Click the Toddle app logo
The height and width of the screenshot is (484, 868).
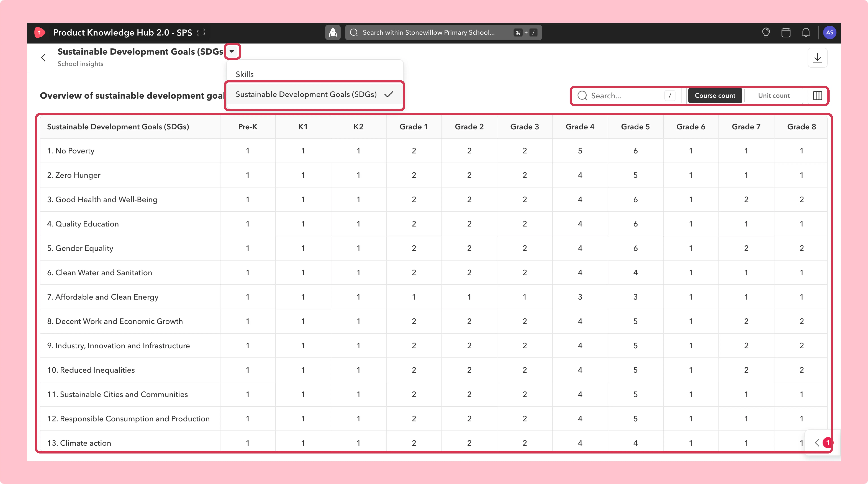point(39,32)
